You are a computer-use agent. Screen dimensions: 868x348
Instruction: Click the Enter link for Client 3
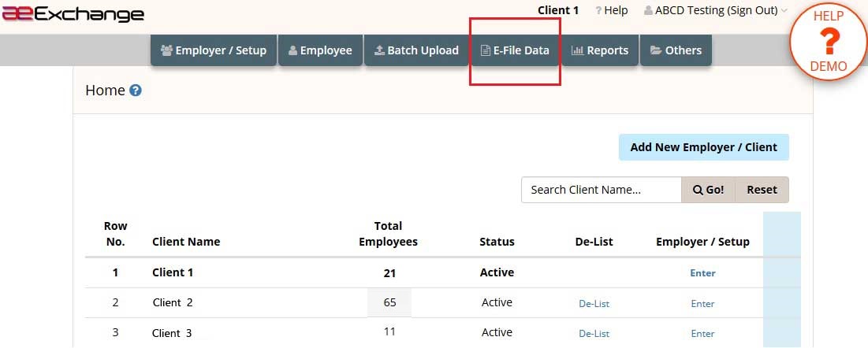[x=702, y=334]
